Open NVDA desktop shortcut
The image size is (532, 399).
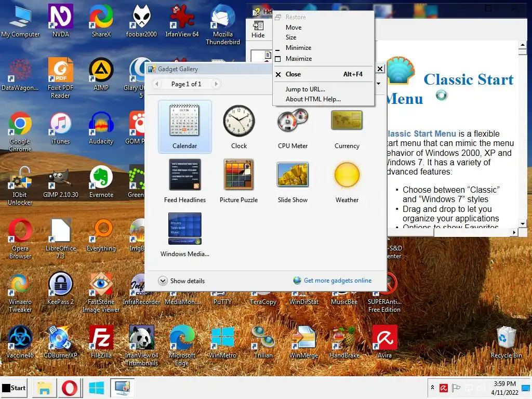tap(61, 21)
